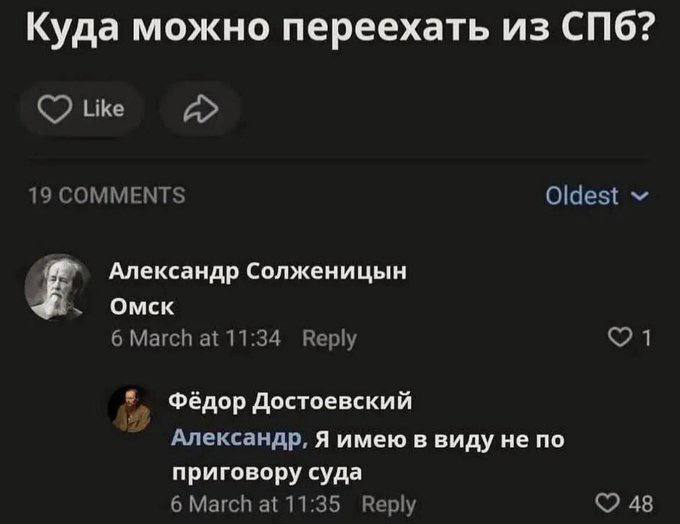Image resolution: width=680 pixels, height=524 pixels.
Task: Open Александр Солженицын's avatar
Action: (56, 285)
